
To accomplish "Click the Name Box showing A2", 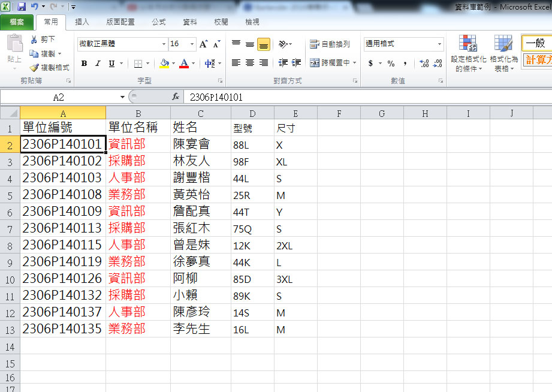I will coord(59,97).
